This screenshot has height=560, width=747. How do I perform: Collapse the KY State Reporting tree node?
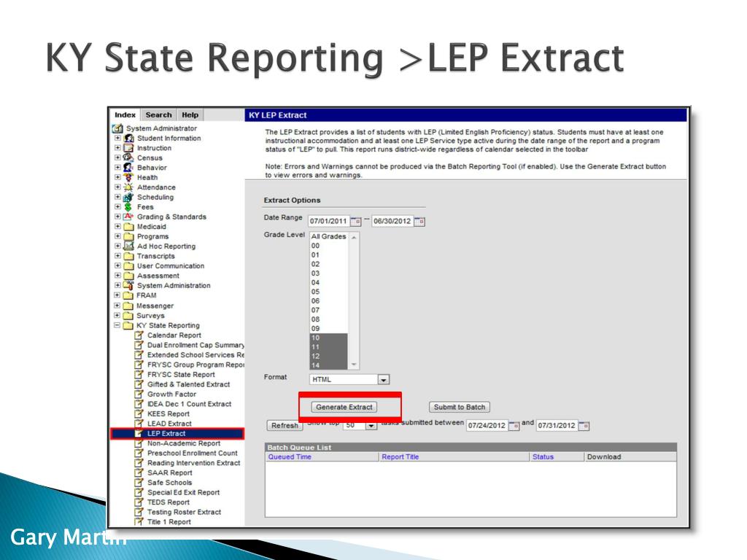[117, 325]
